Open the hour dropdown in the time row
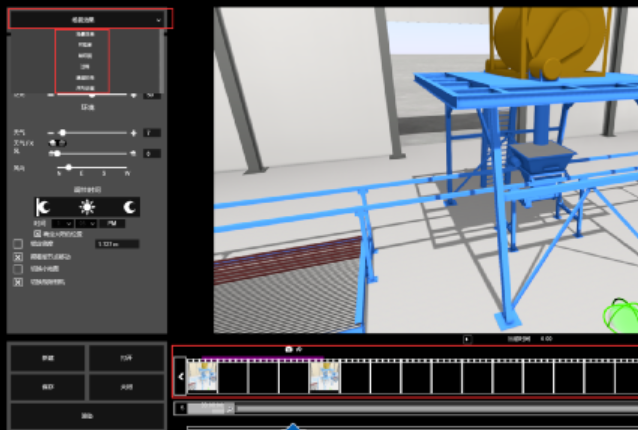Viewport: 638px width, 430px height. 63,223
